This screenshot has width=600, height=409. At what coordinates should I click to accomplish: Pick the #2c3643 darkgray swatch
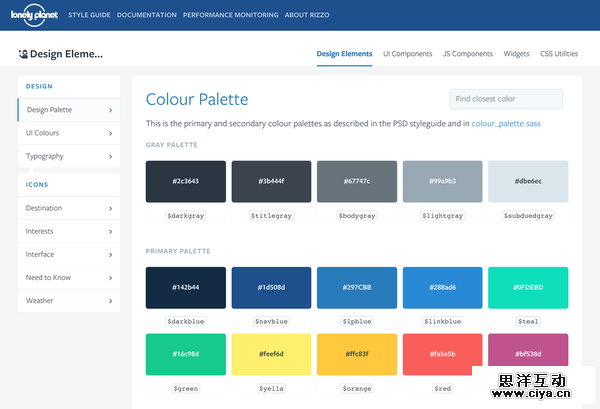[185, 181]
